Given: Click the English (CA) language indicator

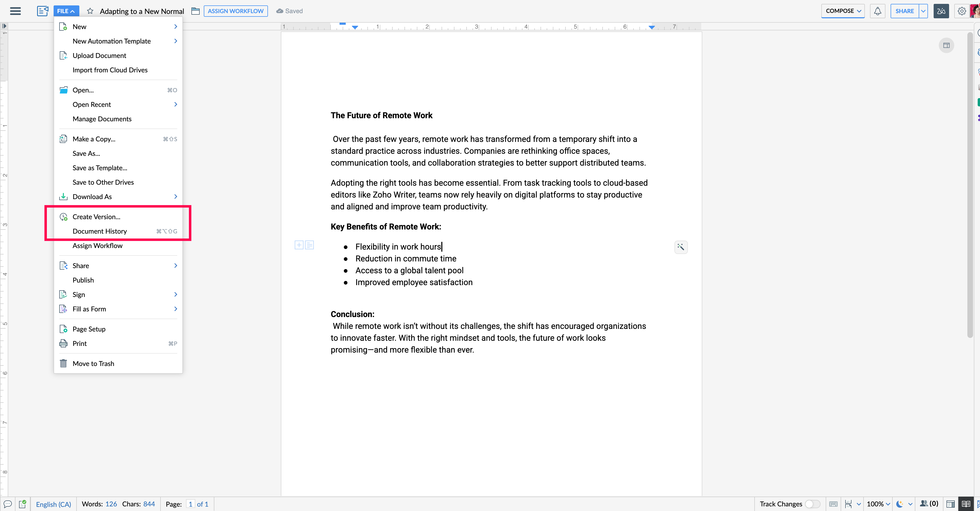Looking at the screenshot, I should point(53,504).
